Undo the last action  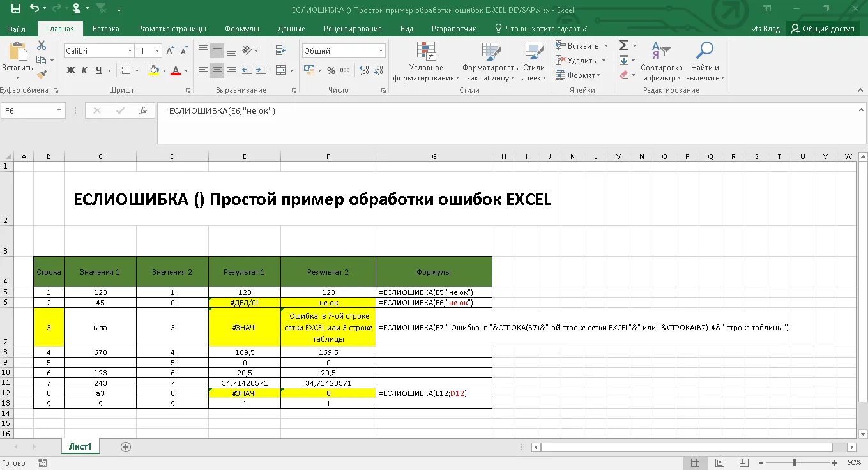pyautogui.click(x=34, y=9)
